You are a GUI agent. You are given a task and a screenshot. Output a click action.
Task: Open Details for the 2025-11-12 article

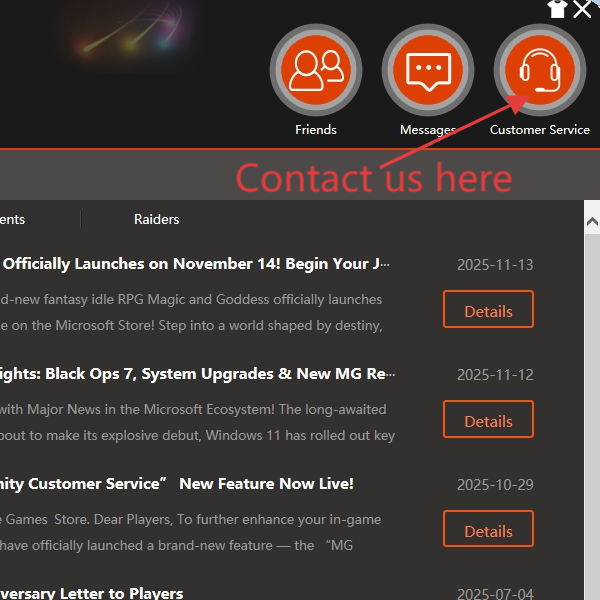point(488,420)
